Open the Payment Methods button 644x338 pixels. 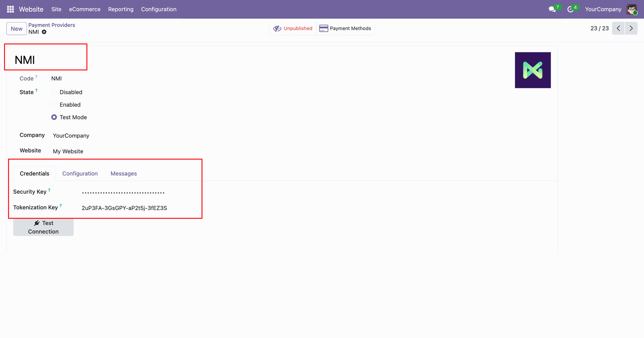pyautogui.click(x=345, y=29)
